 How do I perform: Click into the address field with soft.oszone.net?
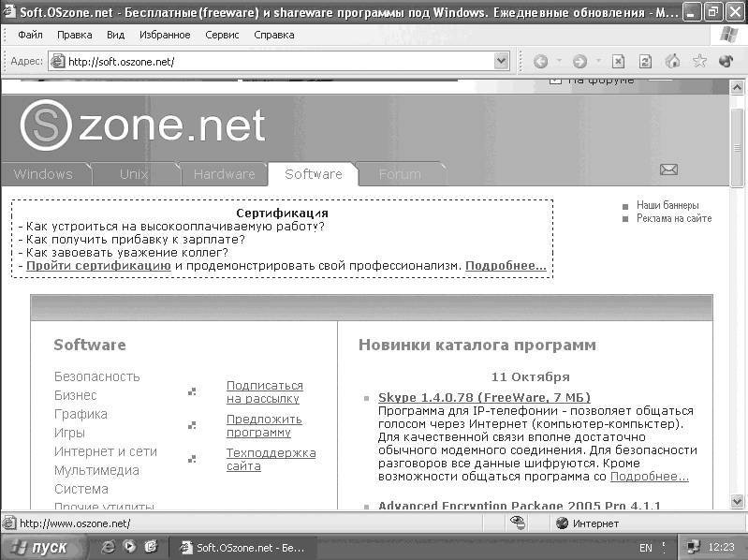point(279,62)
